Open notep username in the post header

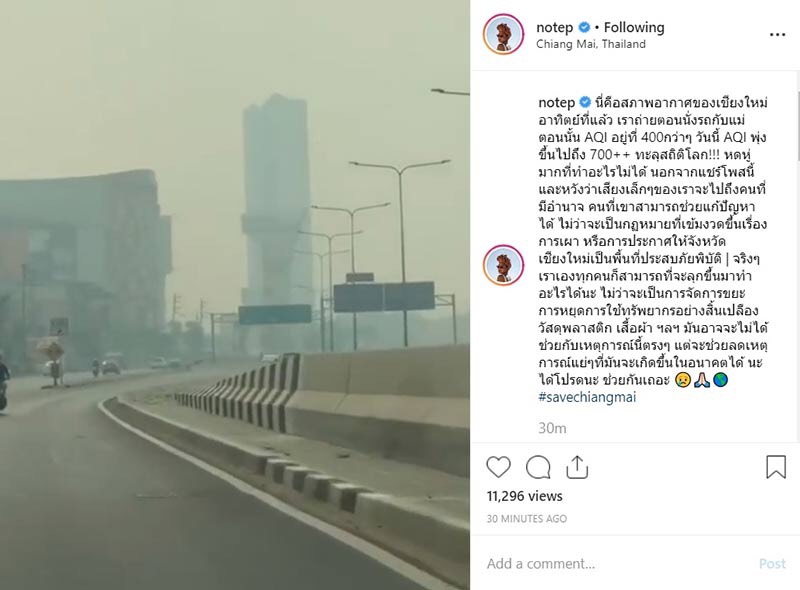(555, 28)
